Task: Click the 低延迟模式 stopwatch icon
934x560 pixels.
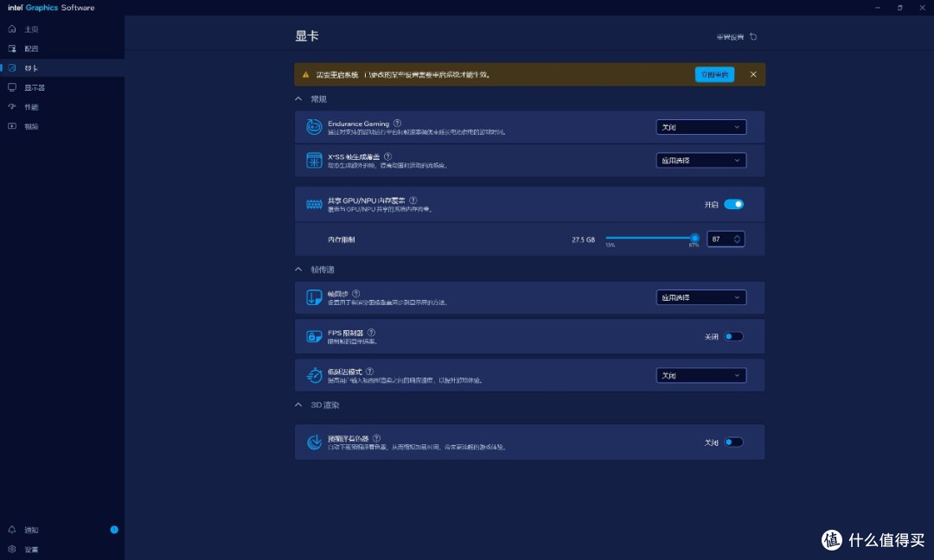Action: tap(314, 376)
